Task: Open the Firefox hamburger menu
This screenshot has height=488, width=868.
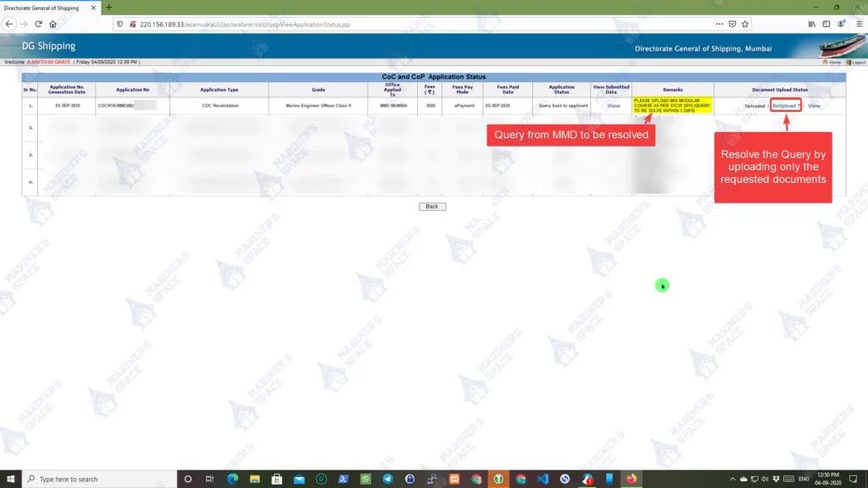Action: click(x=860, y=24)
